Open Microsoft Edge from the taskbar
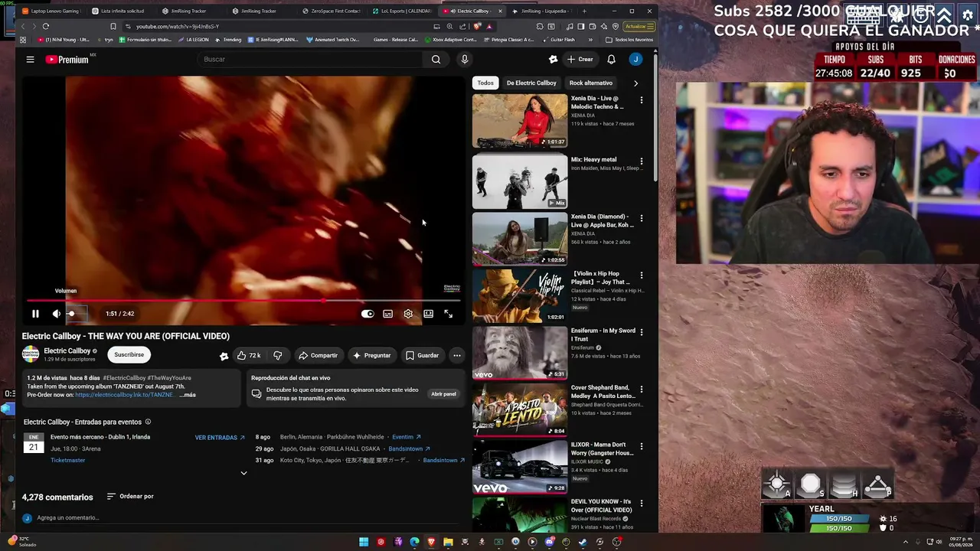980x551 pixels. point(414,542)
